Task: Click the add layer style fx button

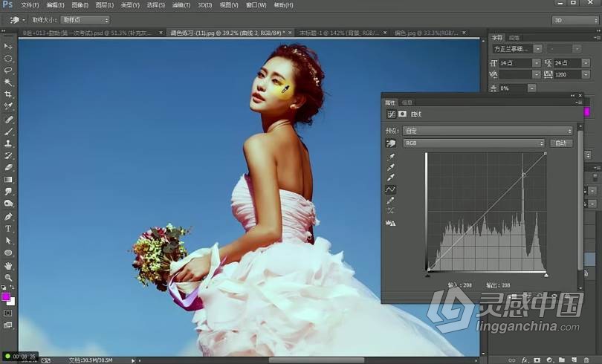Action: pos(525,360)
